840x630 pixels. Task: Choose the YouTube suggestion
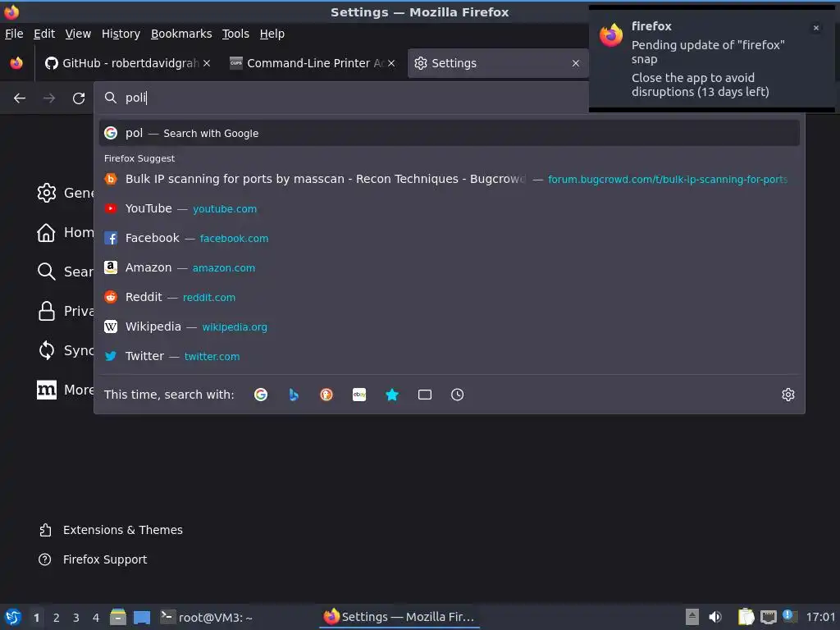coord(450,208)
